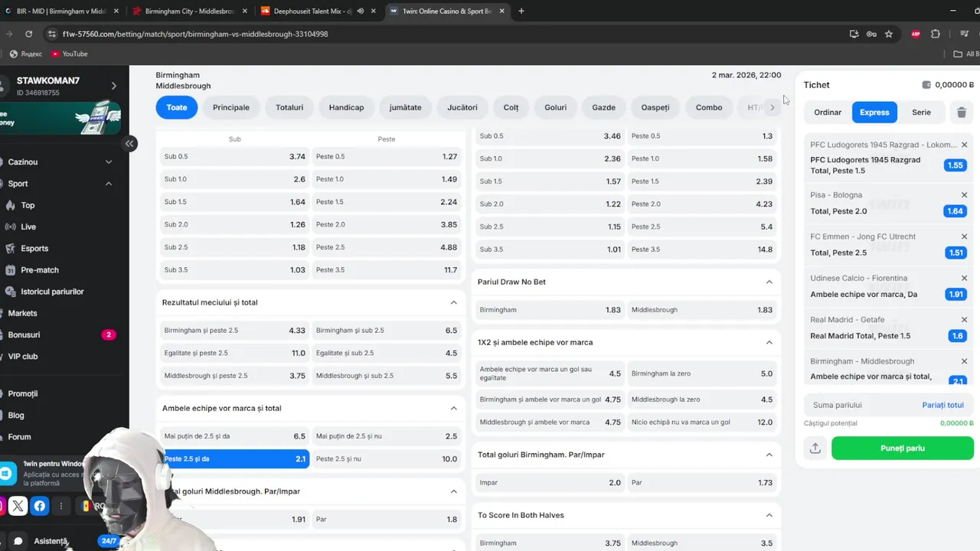The image size is (980, 551).
Task: Click the Pre-match calendar icon
Action: [x=11, y=270]
